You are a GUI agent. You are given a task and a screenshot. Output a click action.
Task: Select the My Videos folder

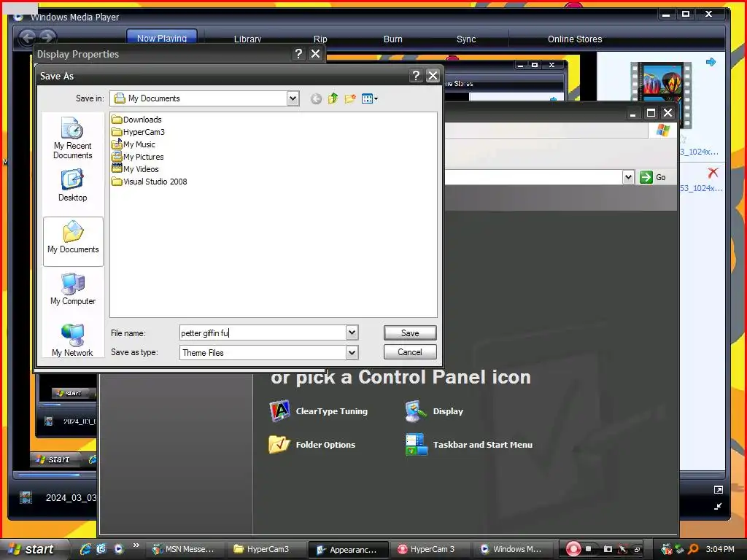[x=135, y=169]
